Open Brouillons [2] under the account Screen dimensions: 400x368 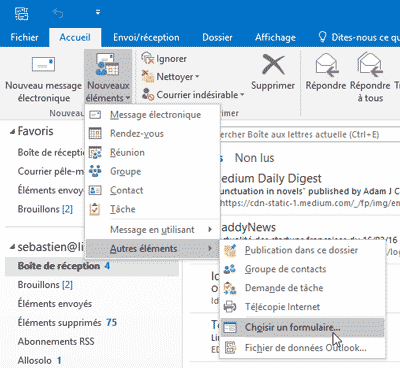pos(45,285)
